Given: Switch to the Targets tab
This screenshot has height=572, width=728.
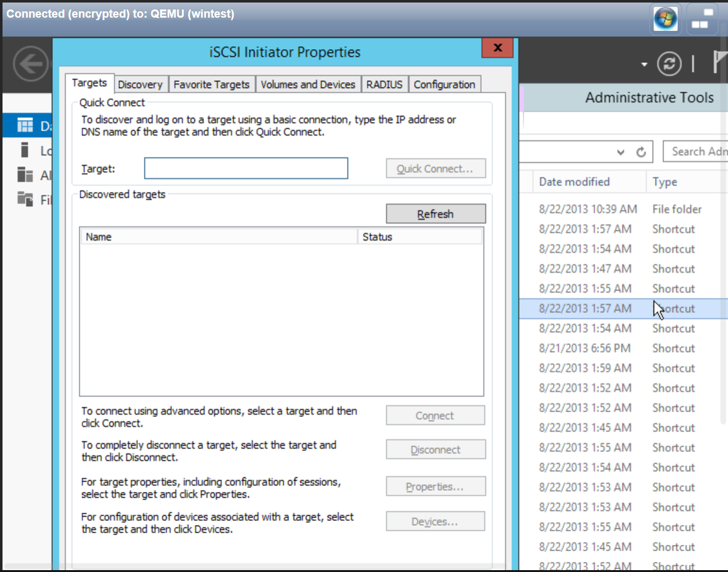Looking at the screenshot, I should 89,83.
